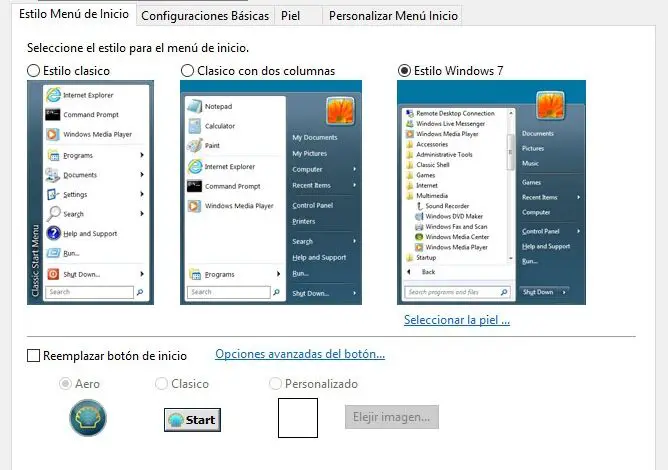The image size is (668, 470).
Task: Click the Elejir imagen button
Action: coord(392,417)
